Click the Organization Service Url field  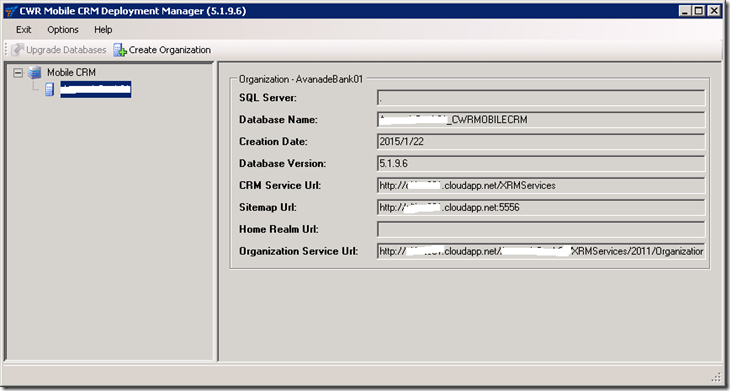[541, 251]
